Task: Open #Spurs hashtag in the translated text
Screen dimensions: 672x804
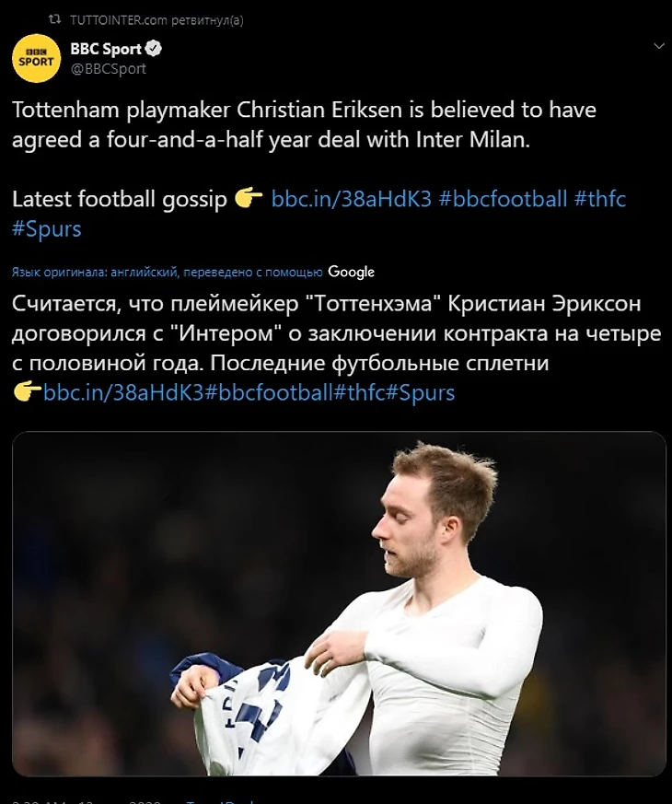Action: coord(420,392)
